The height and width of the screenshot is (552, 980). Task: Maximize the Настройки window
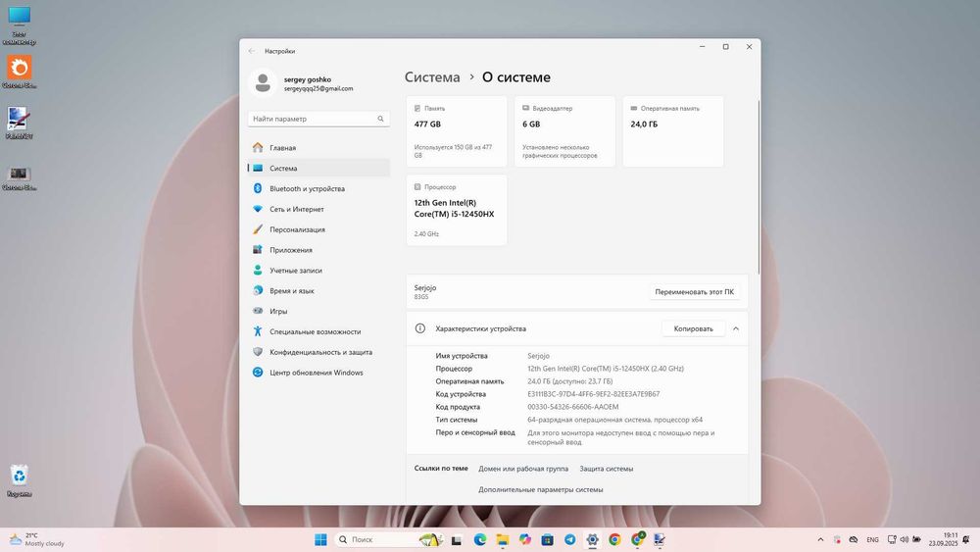click(725, 47)
